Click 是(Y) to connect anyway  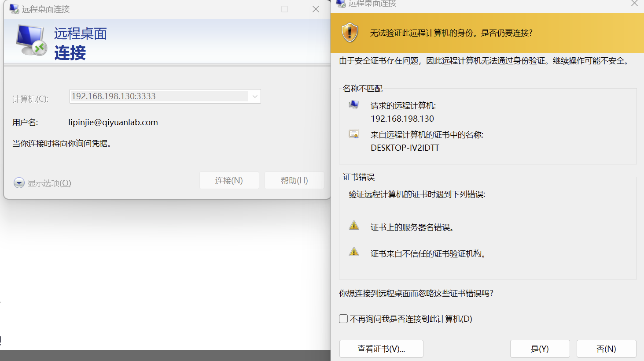[x=540, y=349]
